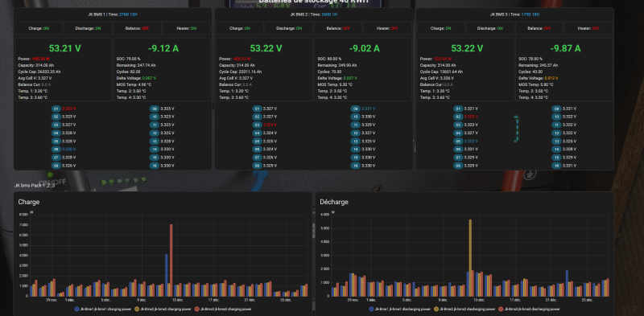The height and width of the screenshot is (316, 644).
Task: Click cell badge 12 in JK BMS 1
Action: pyautogui.click(x=154, y=133)
